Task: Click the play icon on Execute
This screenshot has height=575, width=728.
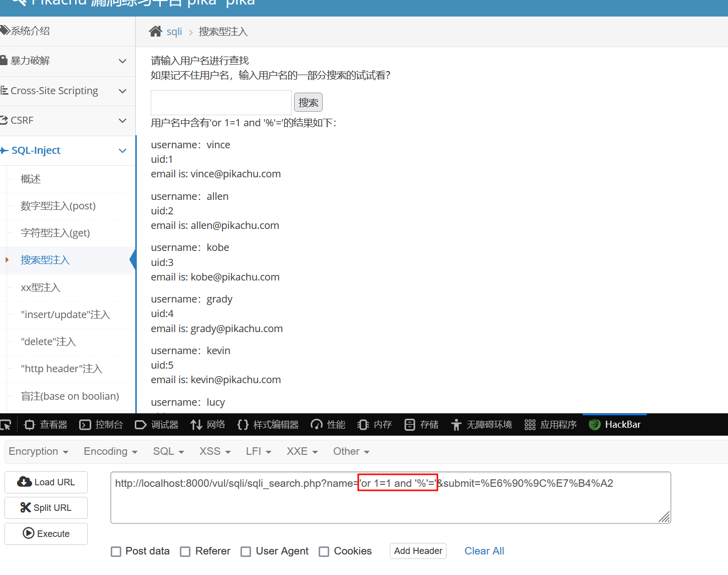Action: pos(29,533)
